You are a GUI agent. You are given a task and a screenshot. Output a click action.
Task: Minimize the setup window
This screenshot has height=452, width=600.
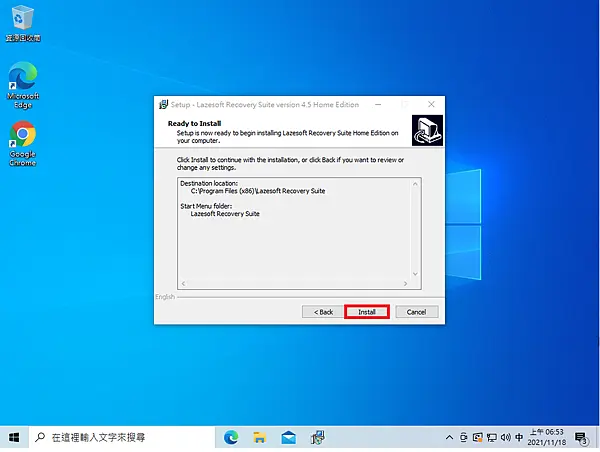[x=378, y=104]
